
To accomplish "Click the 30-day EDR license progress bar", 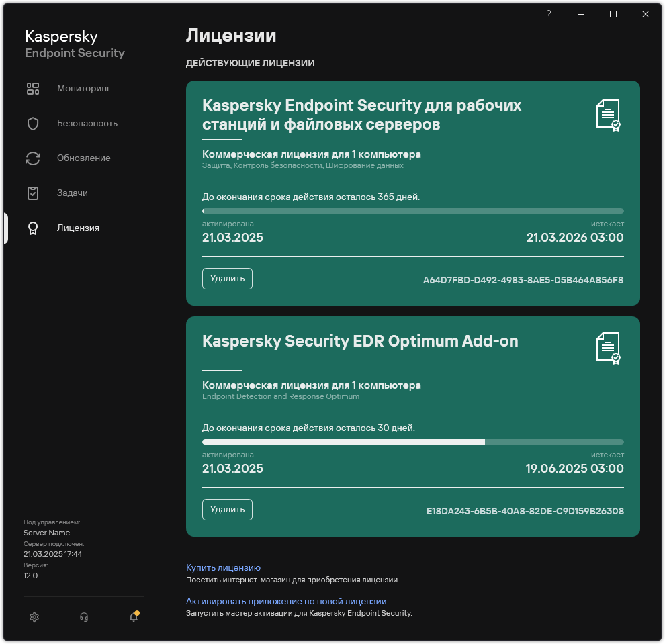I will (x=412, y=442).
